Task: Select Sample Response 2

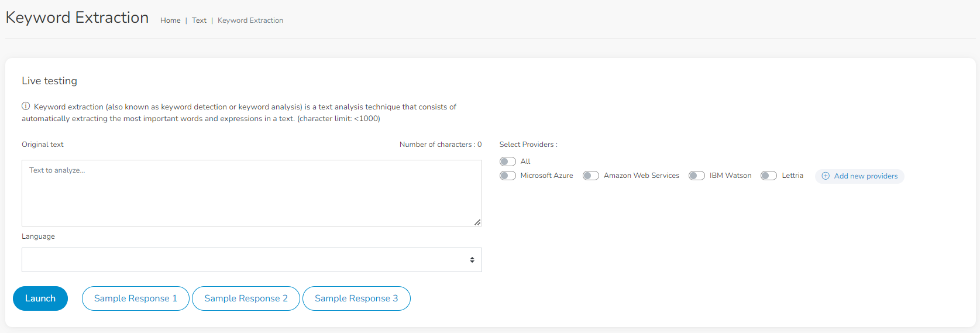Action: coord(246,298)
